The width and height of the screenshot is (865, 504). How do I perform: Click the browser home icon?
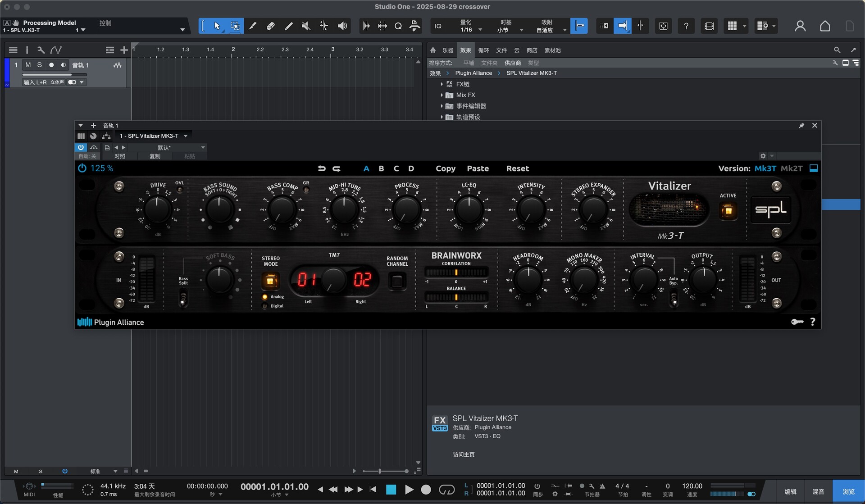coord(433,50)
